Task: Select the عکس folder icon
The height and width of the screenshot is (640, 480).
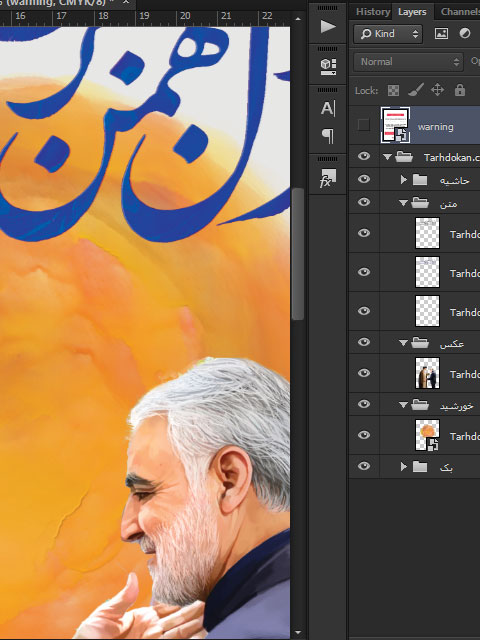Action: point(420,342)
